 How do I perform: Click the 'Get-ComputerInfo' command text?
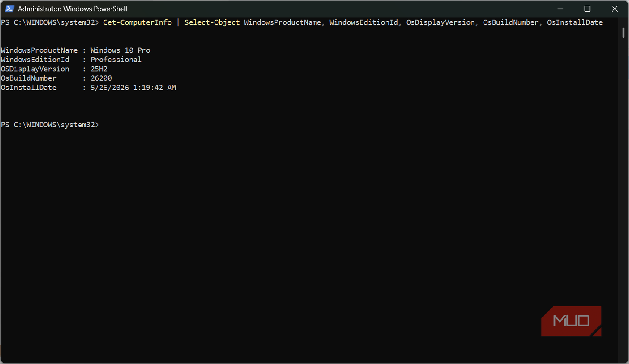[x=137, y=22]
